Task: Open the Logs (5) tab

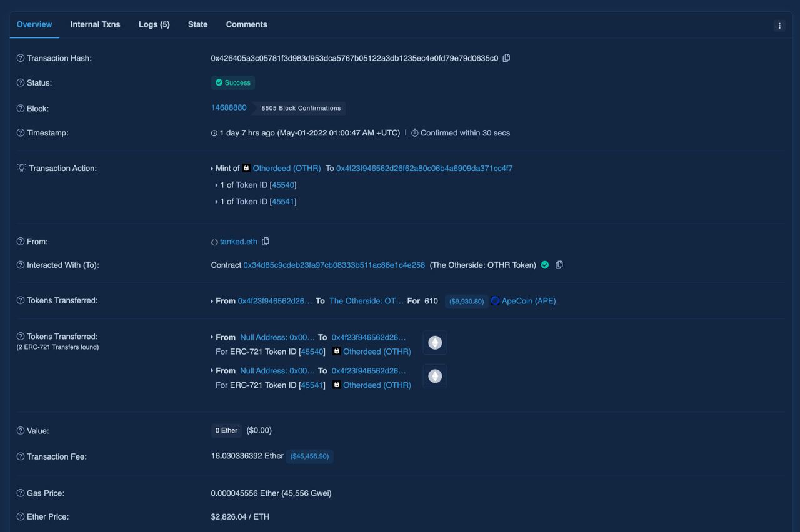Action: [x=154, y=24]
